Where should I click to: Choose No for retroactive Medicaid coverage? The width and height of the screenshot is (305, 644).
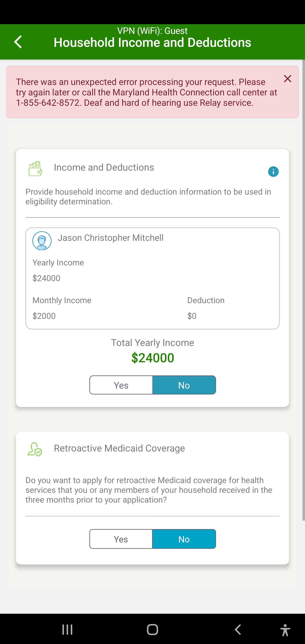(x=184, y=539)
